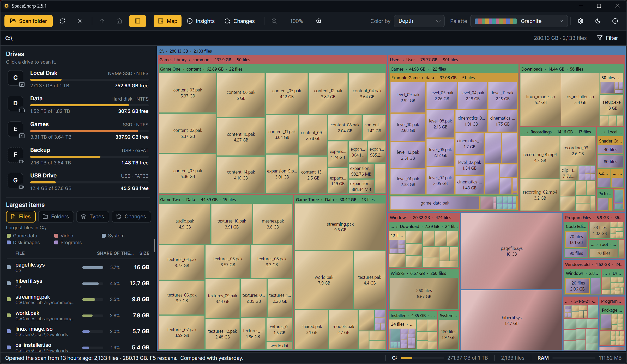Open the about info icon
627x364 pixels.
pyautogui.click(x=615, y=21)
